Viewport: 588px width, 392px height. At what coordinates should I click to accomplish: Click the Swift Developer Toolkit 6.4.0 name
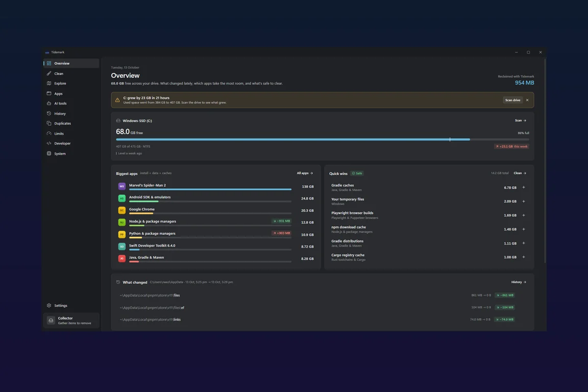[152, 246]
